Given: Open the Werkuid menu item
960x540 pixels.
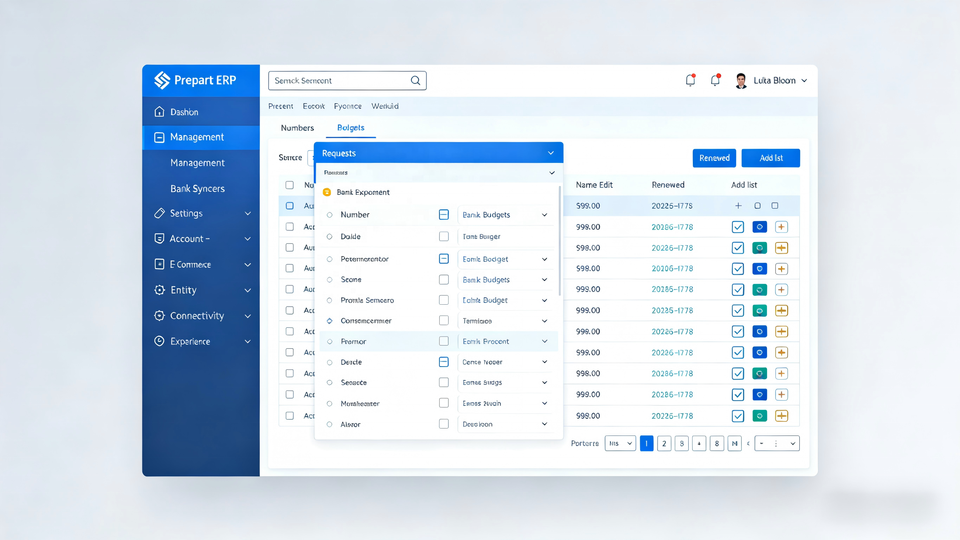Looking at the screenshot, I should click(x=384, y=106).
